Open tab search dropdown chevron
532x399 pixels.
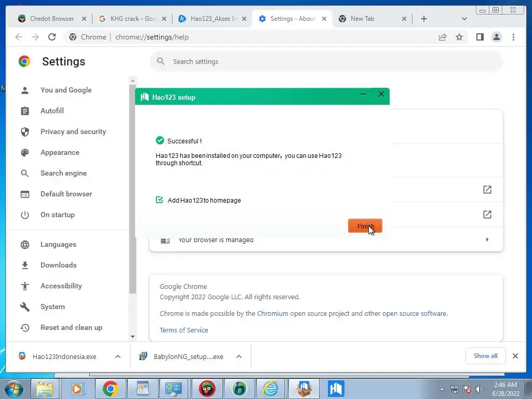coord(464,19)
